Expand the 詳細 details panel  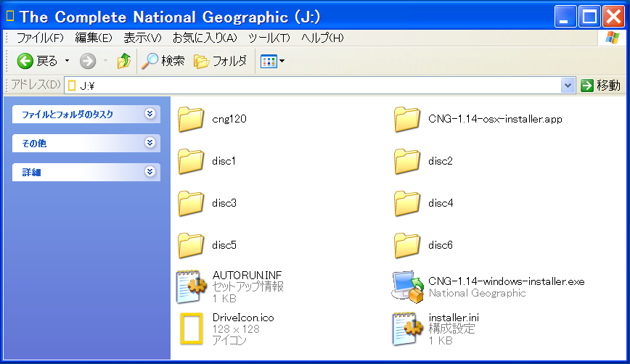click(x=86, y=172)
